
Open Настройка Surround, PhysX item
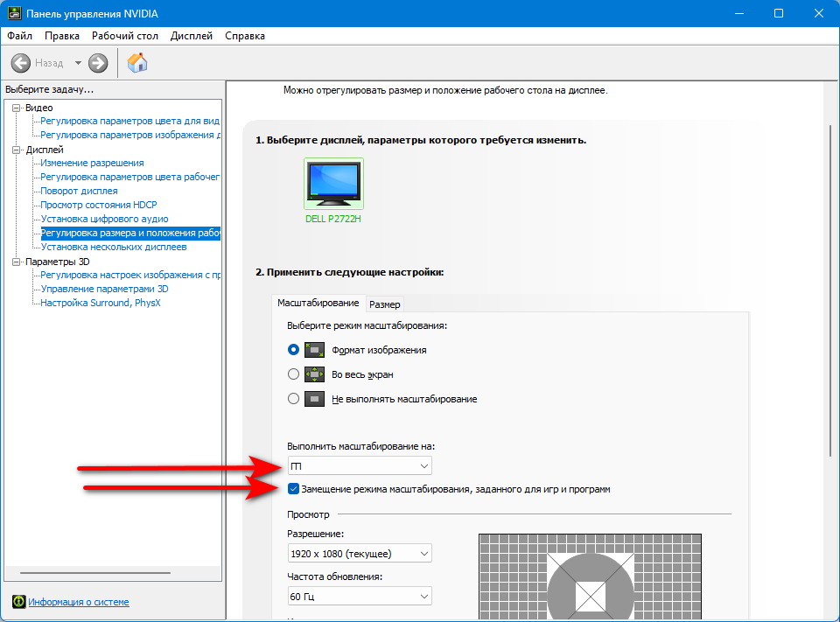point(101,303)
